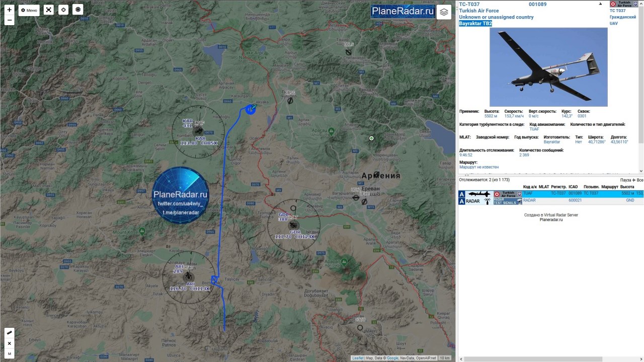
Task: Click the ruler measure tool button
Action: (9, 333)
